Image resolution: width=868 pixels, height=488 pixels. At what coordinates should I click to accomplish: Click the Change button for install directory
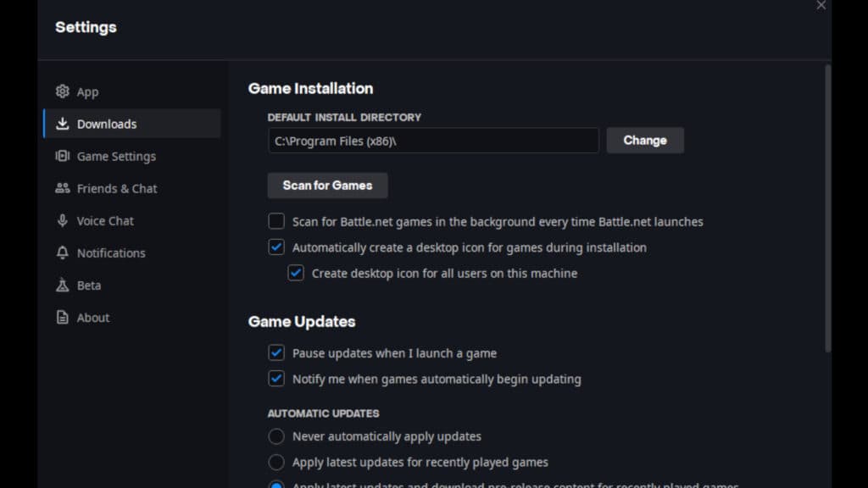pos(645,140)
